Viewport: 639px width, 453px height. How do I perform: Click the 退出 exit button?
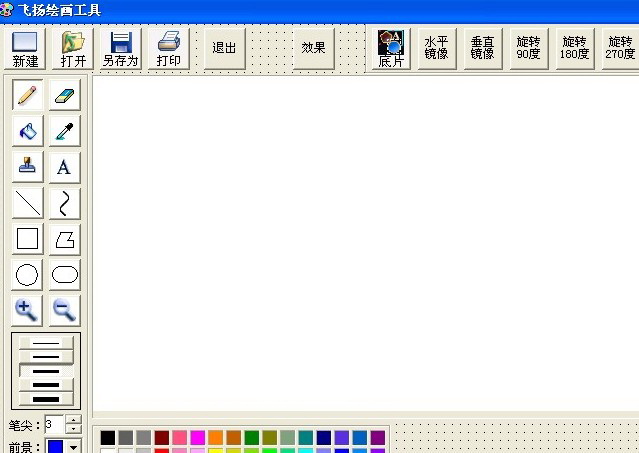point(225,48)
